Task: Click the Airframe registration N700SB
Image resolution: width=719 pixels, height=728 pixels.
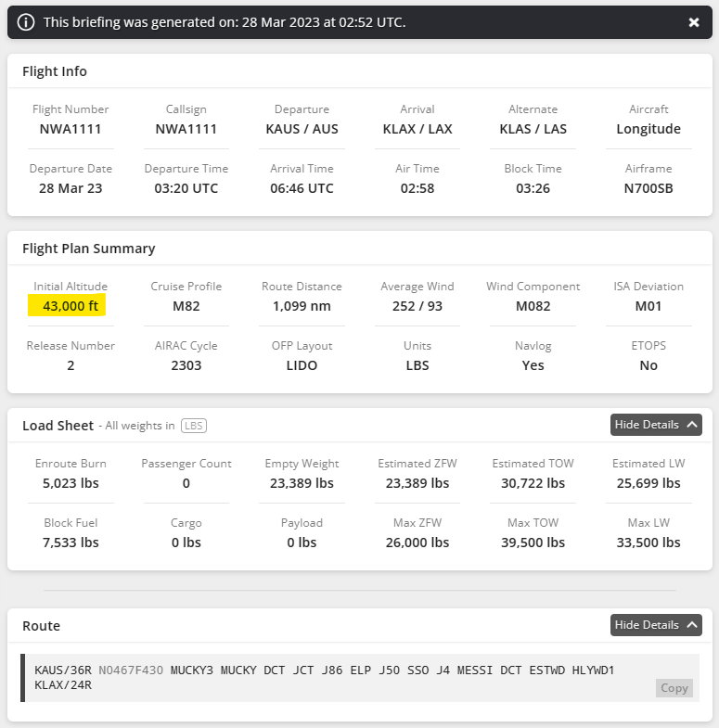Action: [x=648, y=188]
